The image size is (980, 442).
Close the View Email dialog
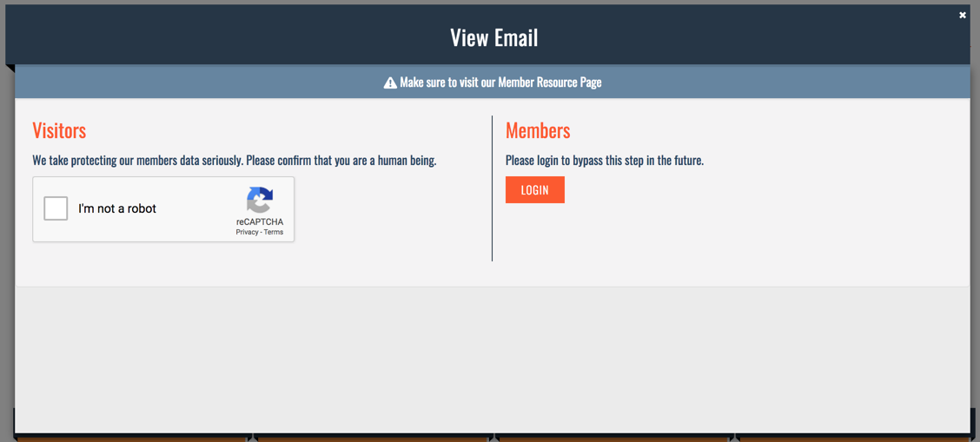click(x=963, y=16)
